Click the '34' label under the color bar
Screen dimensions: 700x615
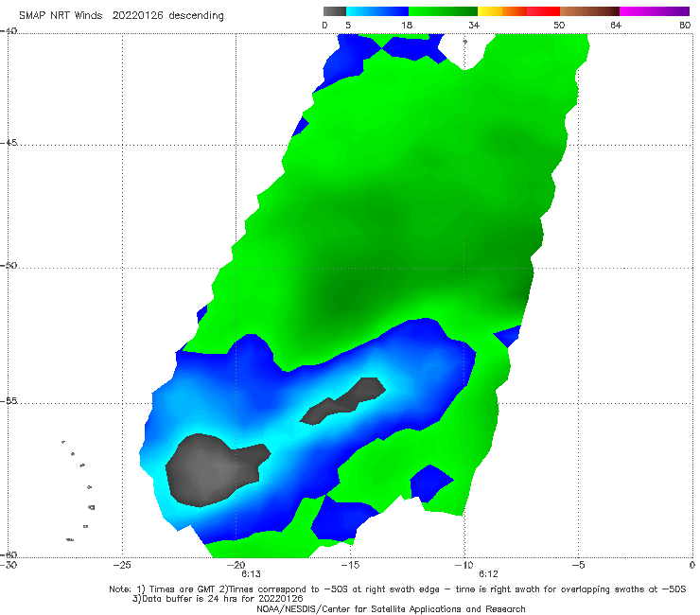(x=474, y=26)
